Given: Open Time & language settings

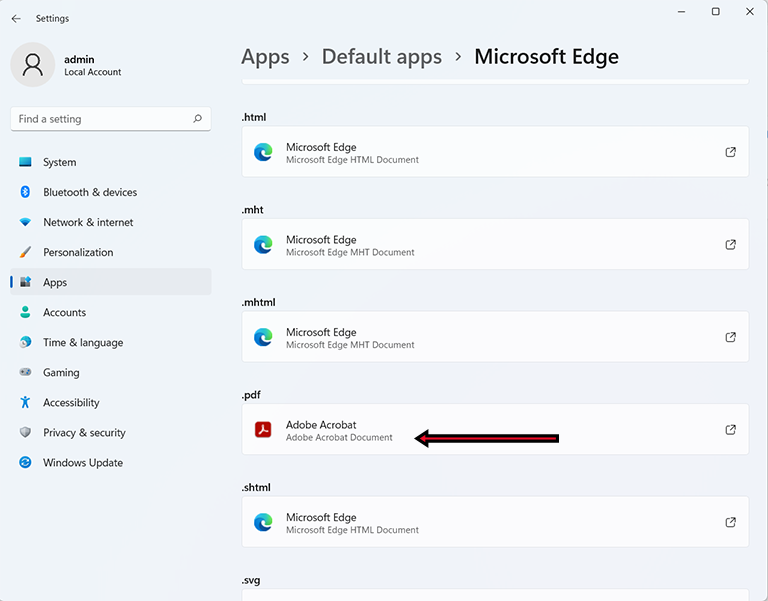Looking at the screenshot, I should click(111, 342).
